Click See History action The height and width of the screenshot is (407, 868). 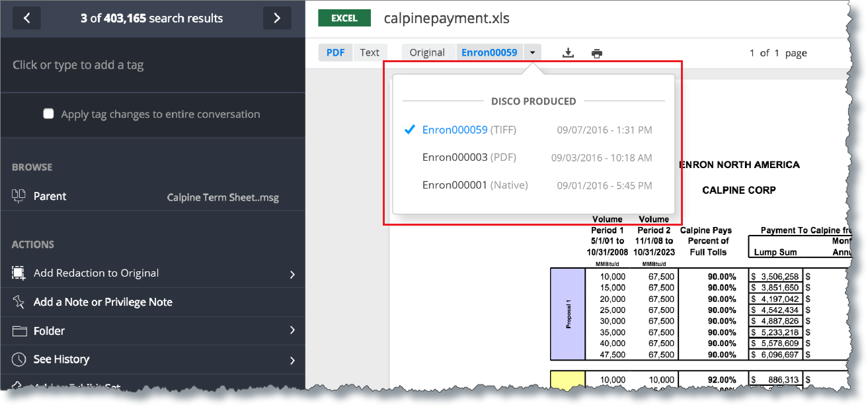[61, 359]
